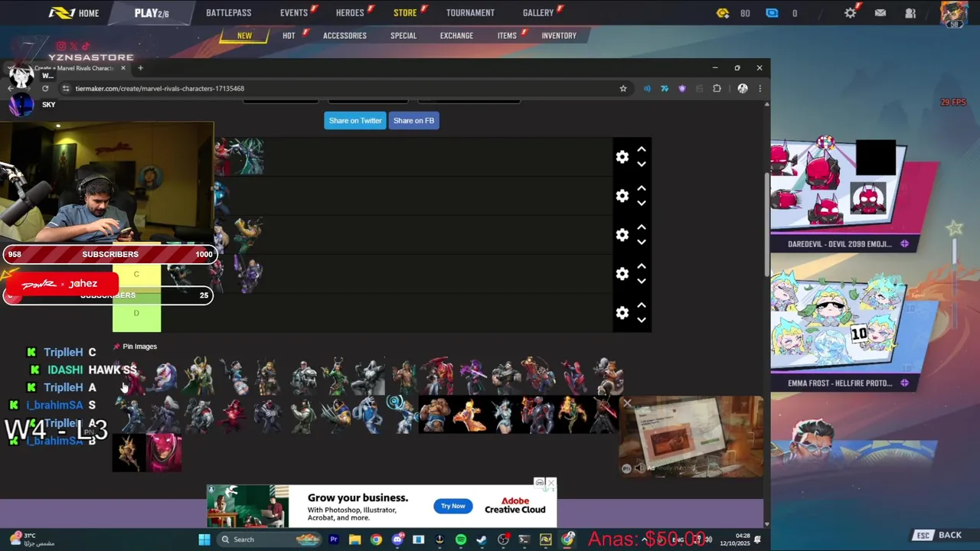Image resolution: width=980 pixels, height=551 pixels.
Task: Click the ESC BACK button
Action: [x=939, y=535]
